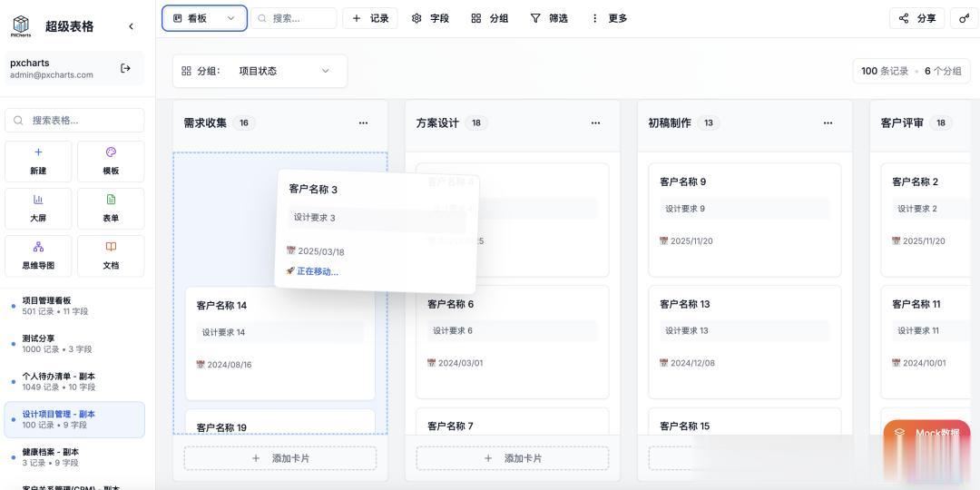Click the 分组 grid icon button in toolbar

click(489, 18)
